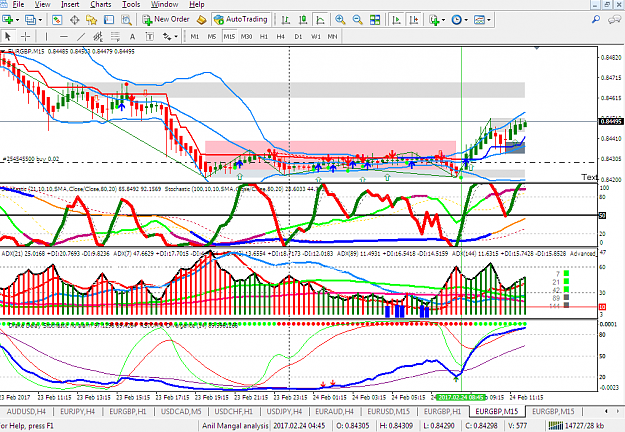Toggle Auto Scroll chart button
This screenshot has height=432, width=625.
pyautogui.click(x=396, y=20)
